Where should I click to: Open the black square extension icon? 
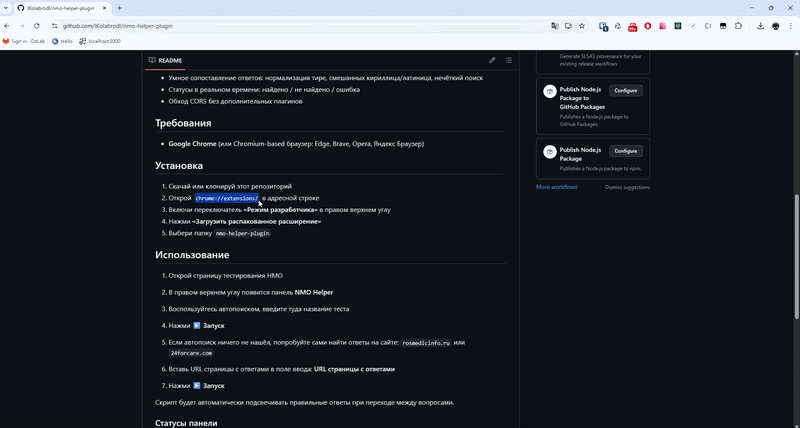[723, 26]
